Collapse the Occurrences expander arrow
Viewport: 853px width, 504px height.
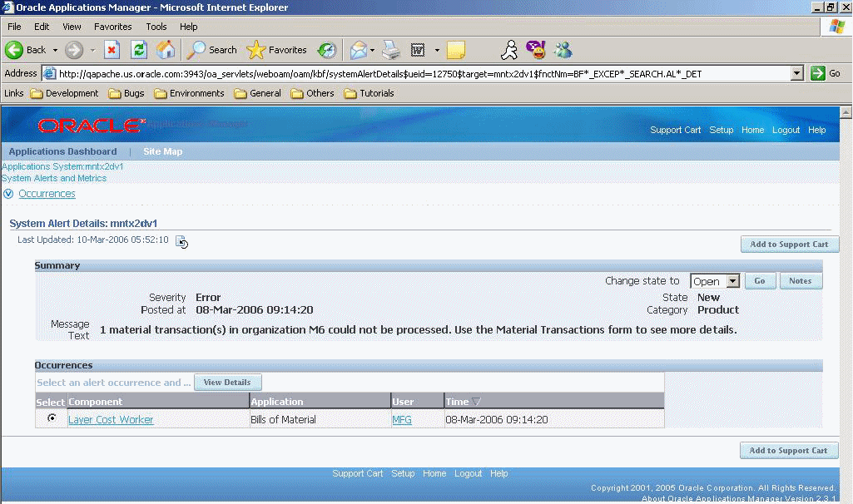[8, 194]
